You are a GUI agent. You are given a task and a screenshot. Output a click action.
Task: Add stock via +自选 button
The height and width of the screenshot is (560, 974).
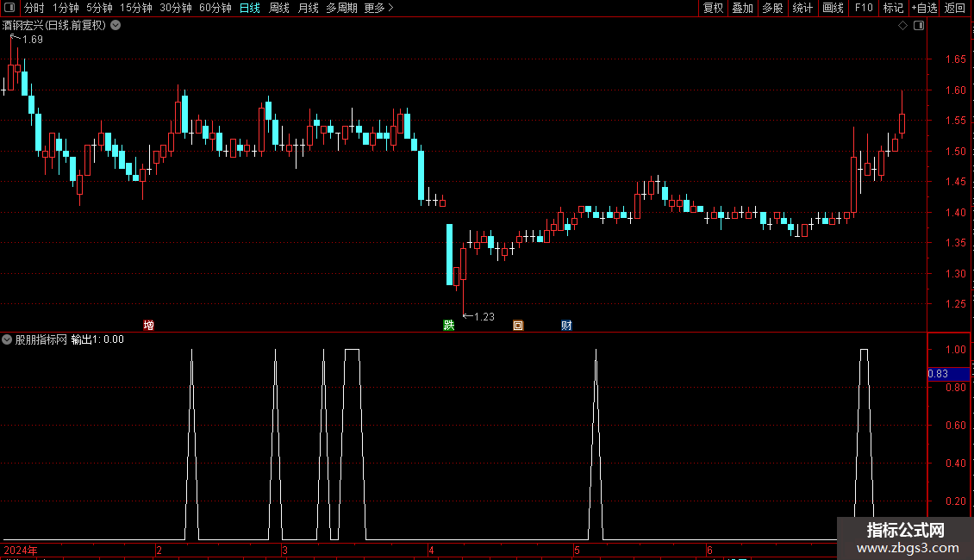tap(924, 8)
